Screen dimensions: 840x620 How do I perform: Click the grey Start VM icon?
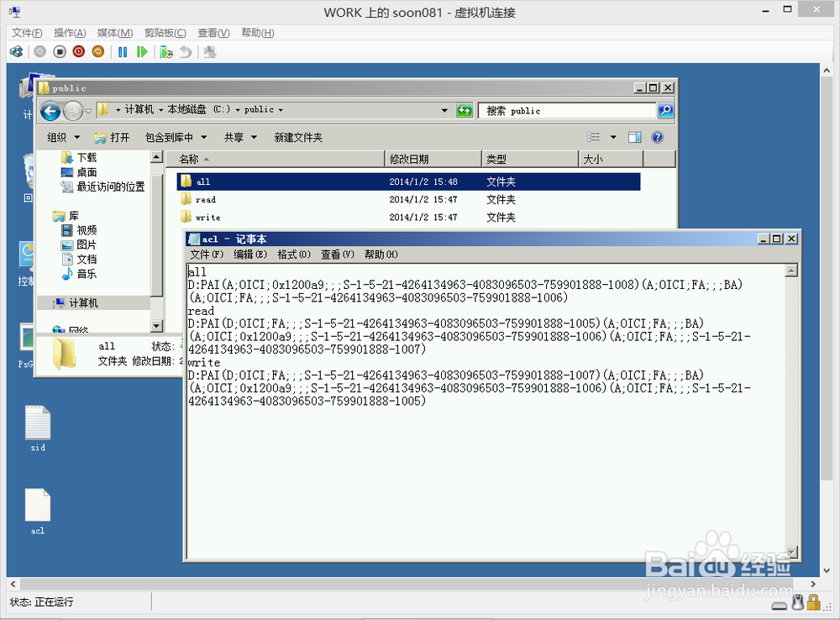click(40, 52)
